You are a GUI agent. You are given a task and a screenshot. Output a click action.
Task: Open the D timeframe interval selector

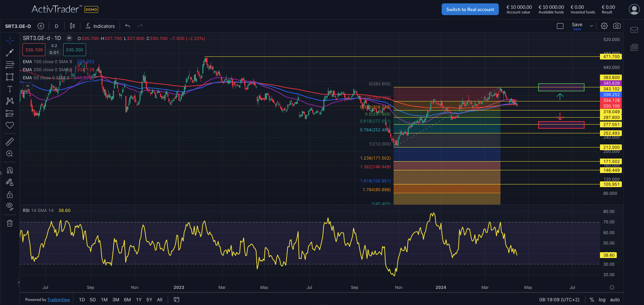(x=56, y=26)
